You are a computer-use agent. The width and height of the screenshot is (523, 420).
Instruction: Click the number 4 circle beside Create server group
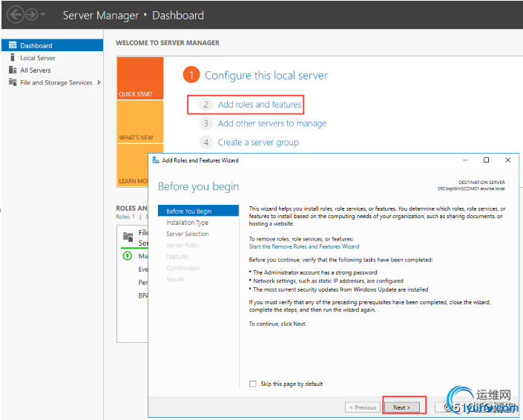[x=206, y=142]
